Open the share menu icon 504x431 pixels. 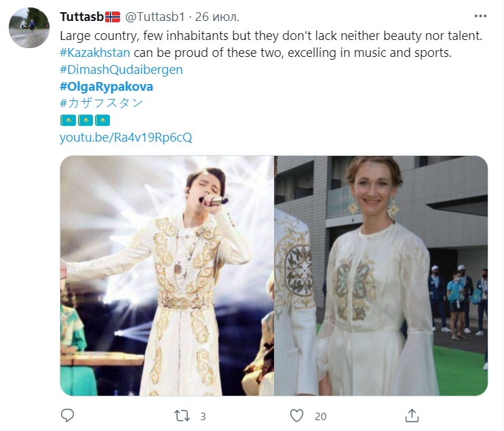[x=412, y=415]
